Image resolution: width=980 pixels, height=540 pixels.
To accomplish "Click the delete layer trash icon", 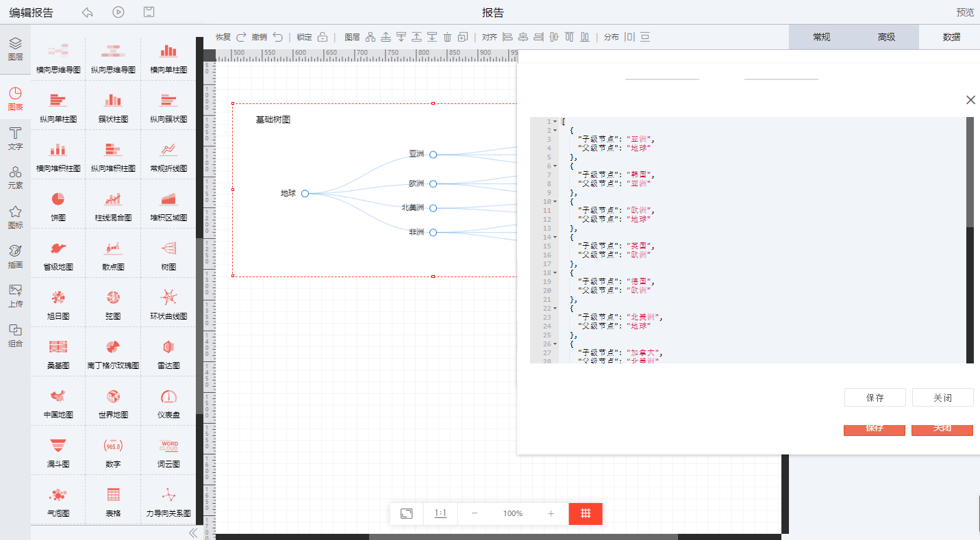I will (x=447, y=37).
